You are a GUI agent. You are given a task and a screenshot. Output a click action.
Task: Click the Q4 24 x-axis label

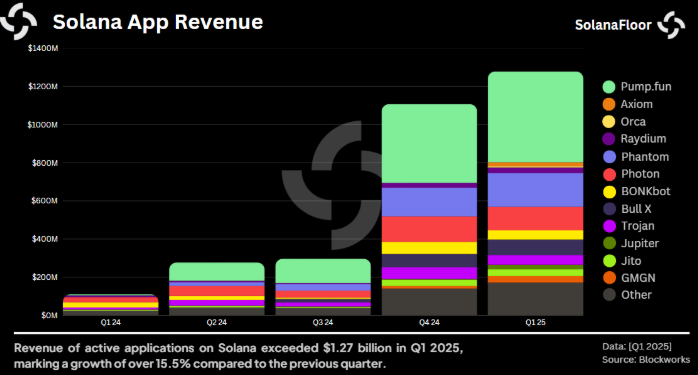pos(429,322)
